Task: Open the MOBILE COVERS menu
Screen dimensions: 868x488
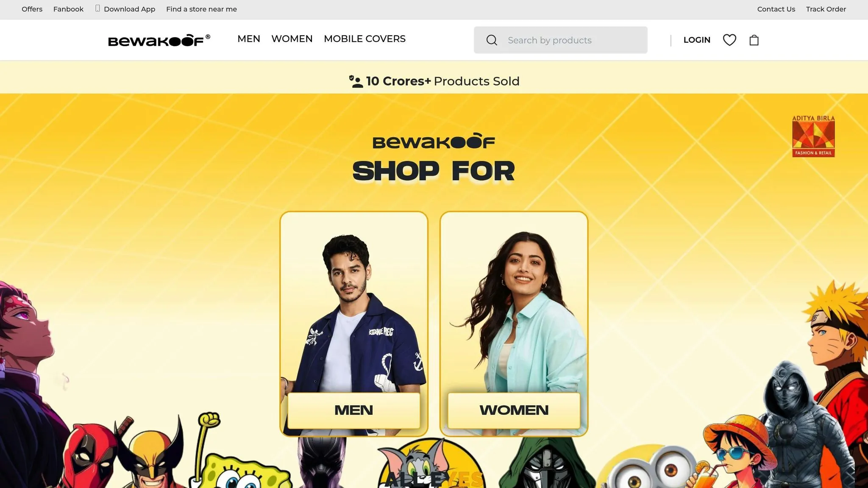Action: click(x=364, y=39)
